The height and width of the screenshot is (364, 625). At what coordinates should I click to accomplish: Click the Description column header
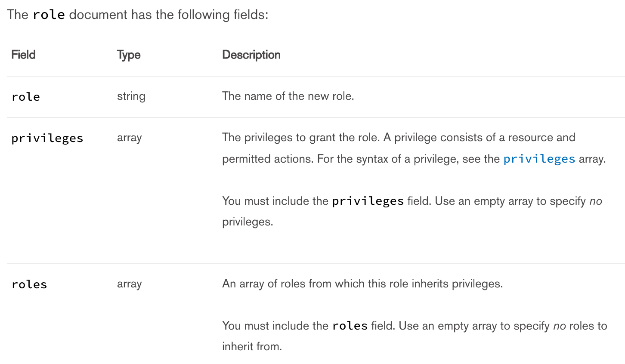[251, 55]
